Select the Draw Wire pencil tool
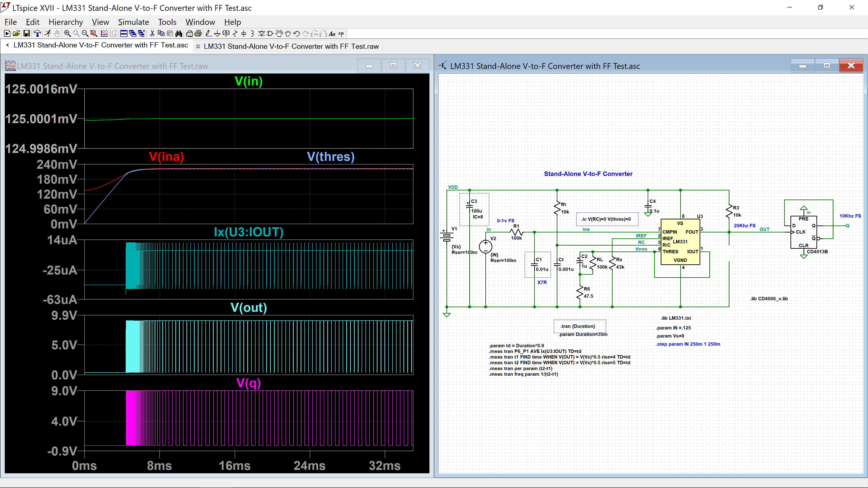The height and width of the screenshot is (488, 868). pyautogui.click(x=209, y=34)
